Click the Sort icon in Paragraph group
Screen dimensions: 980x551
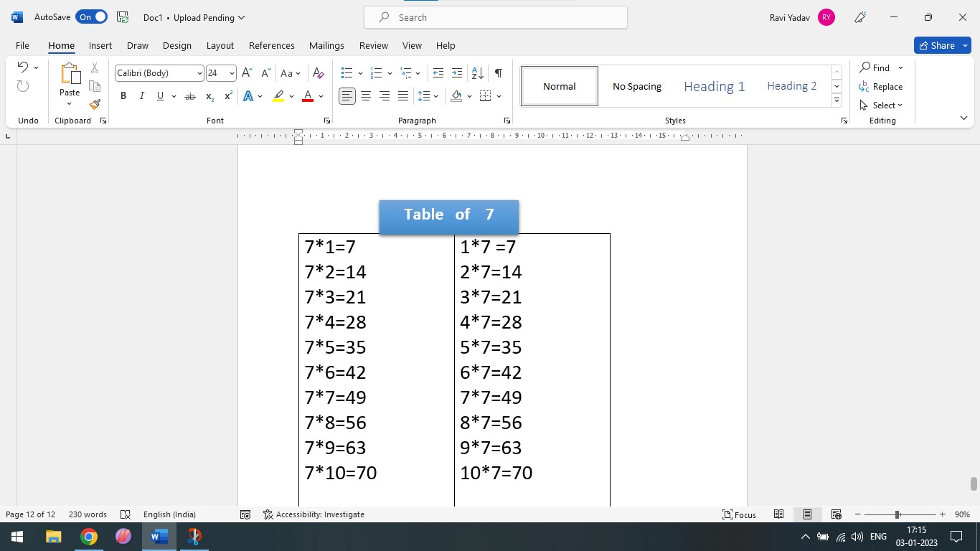477,73
